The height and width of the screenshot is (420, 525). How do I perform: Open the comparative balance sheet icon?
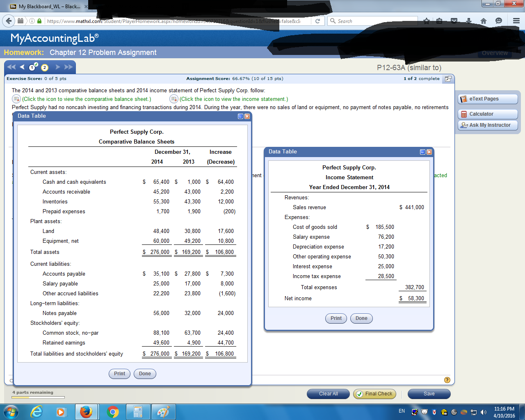(x=16, y=99)
